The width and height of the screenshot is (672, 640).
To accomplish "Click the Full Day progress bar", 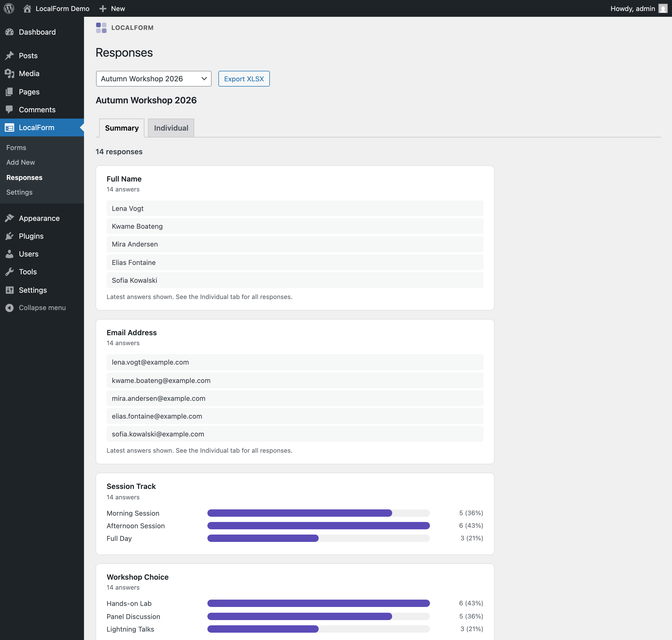I will tap(318, 538).
